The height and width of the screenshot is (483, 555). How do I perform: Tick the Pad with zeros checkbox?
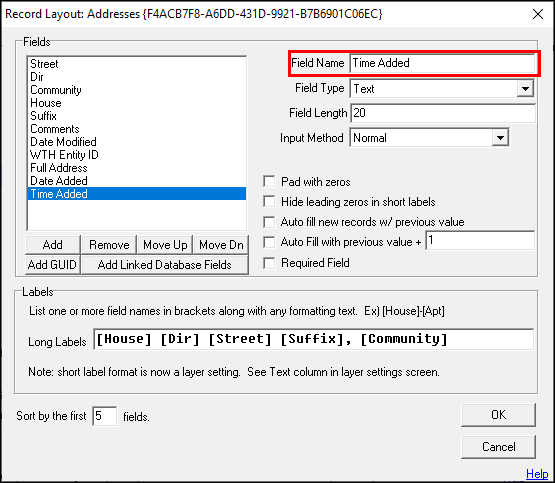(269, 182)
